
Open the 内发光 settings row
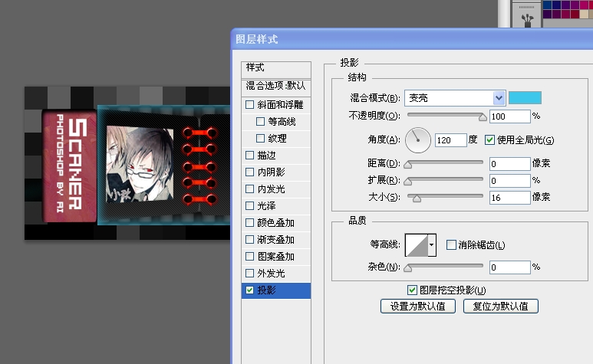point(276,189)
